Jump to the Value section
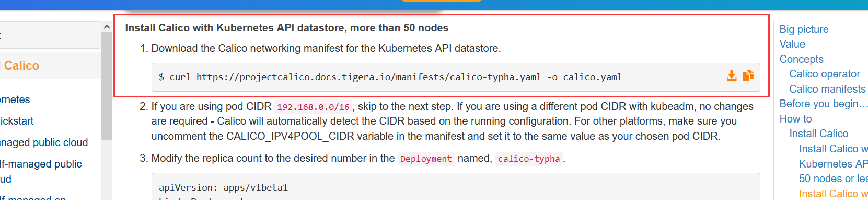Screen dimensions: 868x200 [x=792, y=44]
